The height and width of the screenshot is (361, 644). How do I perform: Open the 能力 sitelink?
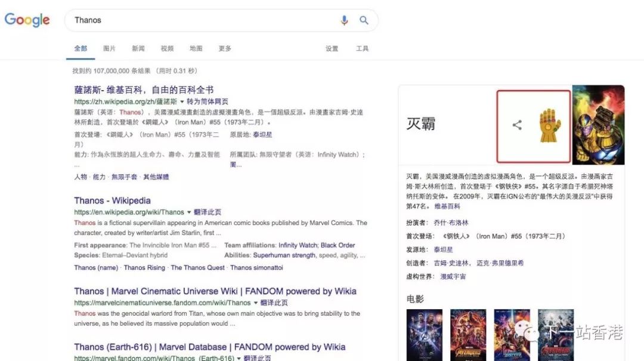pos(99,177)
